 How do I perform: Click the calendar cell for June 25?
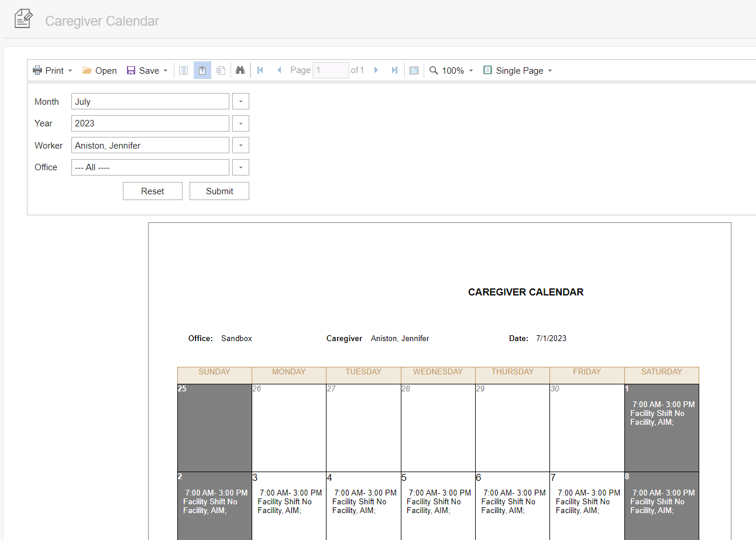(x=215, y=428)
